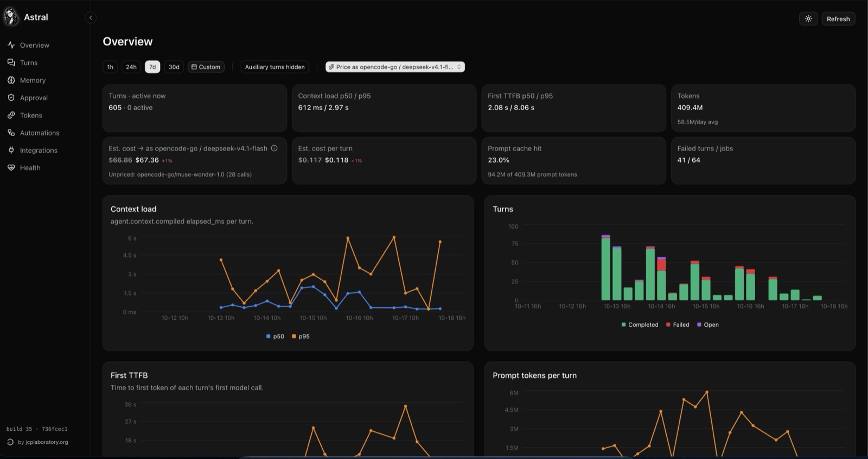Viewport: 868px width, 459px height.
Task: Open the Health menu item
Action: tap(30, 167)
